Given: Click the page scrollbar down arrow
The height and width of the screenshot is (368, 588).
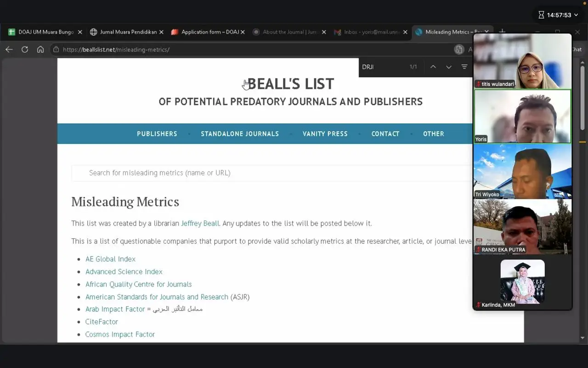Looking at the screenshot, I should click(x=582, y=338).
